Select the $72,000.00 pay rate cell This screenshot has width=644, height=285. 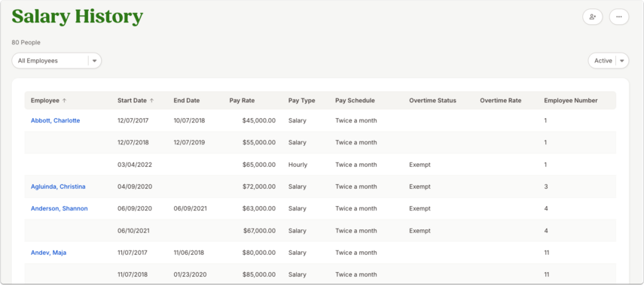pos(259,186)
